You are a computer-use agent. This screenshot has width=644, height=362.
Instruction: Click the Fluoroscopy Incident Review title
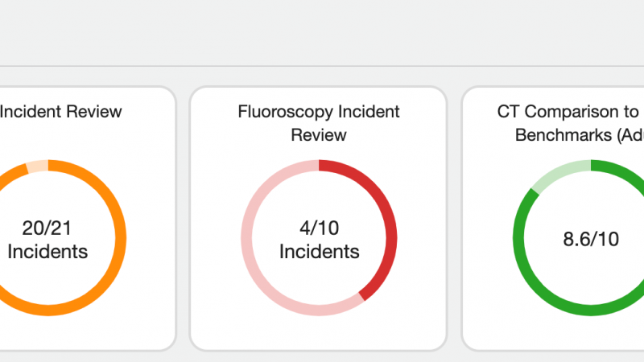(318, 123)
